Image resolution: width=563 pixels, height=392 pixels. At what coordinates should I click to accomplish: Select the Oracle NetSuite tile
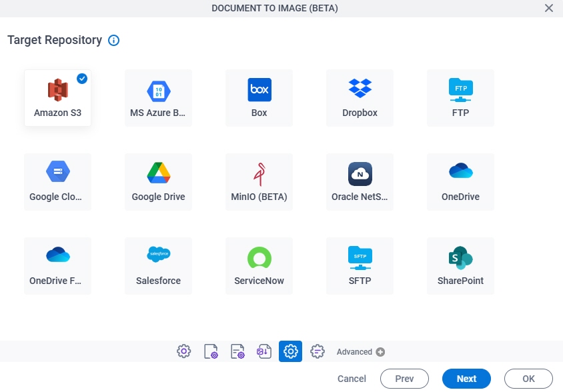(x=360, y=181)
